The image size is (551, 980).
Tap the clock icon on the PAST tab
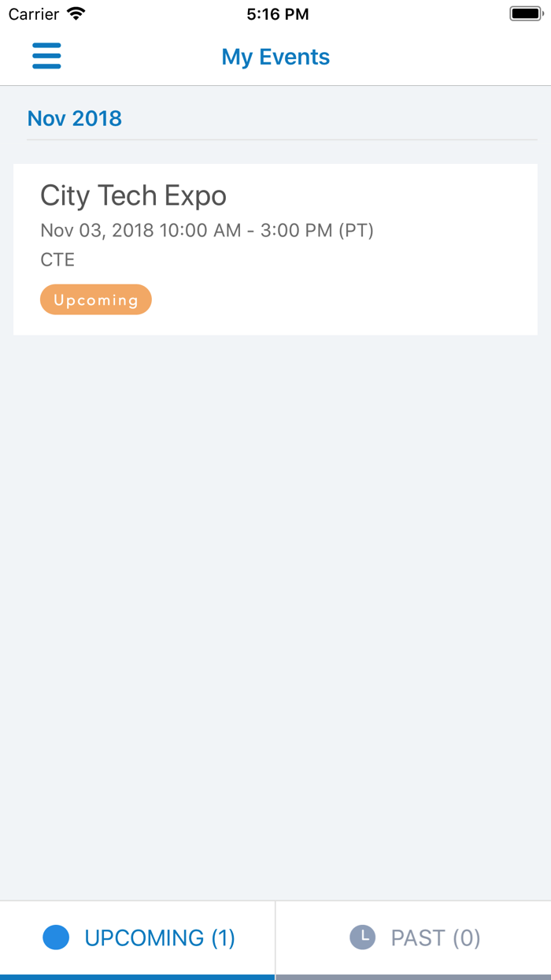tap(363, 937)
